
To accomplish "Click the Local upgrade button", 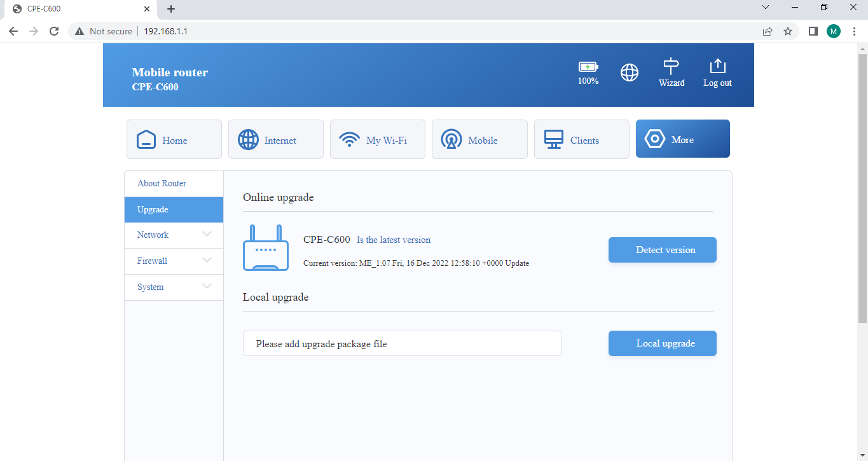I will tap(663, 343).
